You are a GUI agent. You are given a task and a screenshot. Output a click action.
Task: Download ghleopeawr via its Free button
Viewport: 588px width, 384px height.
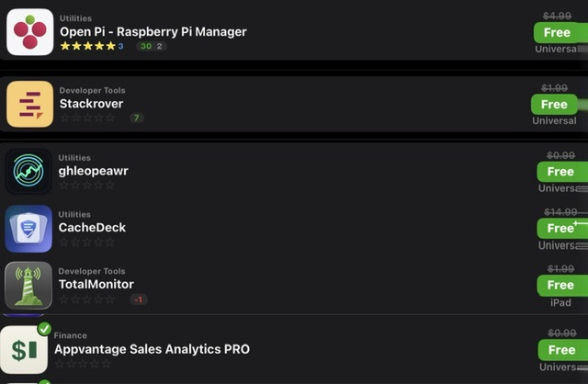tap(562, 172)
